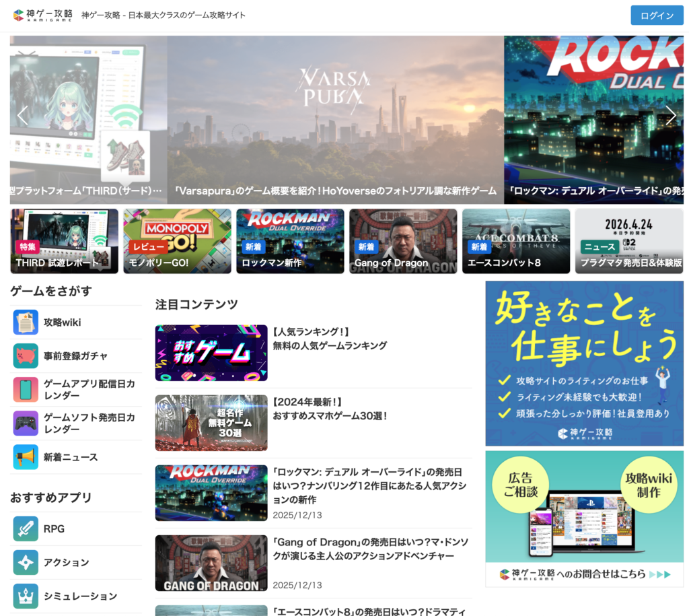Click the Gang of Dragon article title
The width and height of the screenshot is (689, 616).
click(x=370, y=549)
